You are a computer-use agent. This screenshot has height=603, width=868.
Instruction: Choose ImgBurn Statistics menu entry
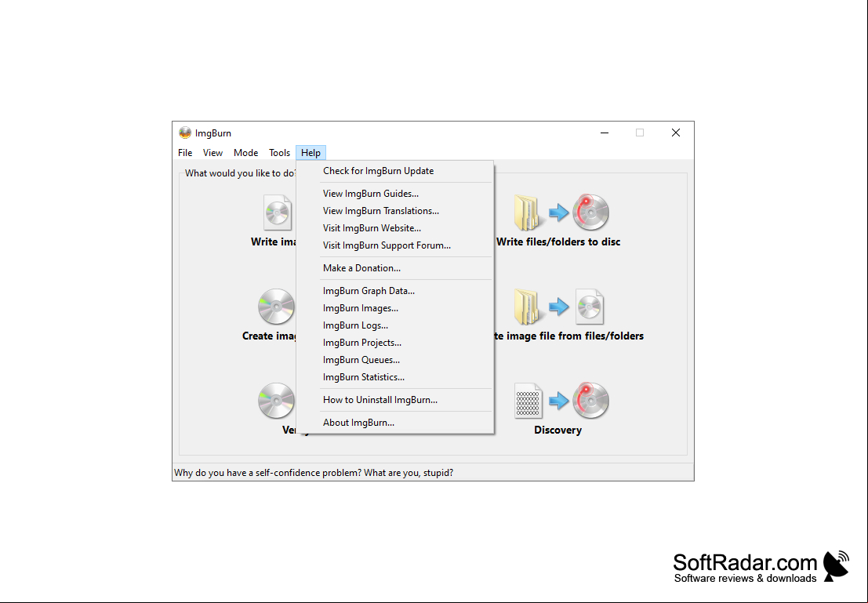(394, 376)
